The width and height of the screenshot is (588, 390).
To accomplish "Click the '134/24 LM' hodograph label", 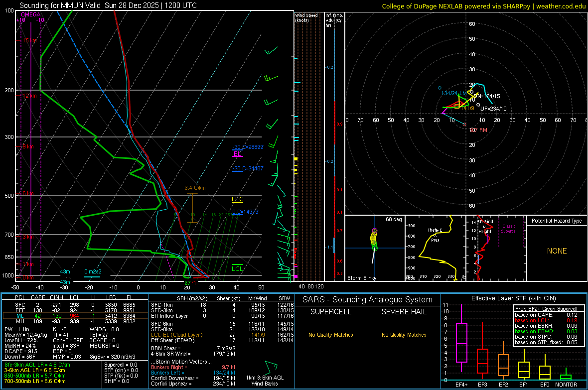I will coord(454,93).
